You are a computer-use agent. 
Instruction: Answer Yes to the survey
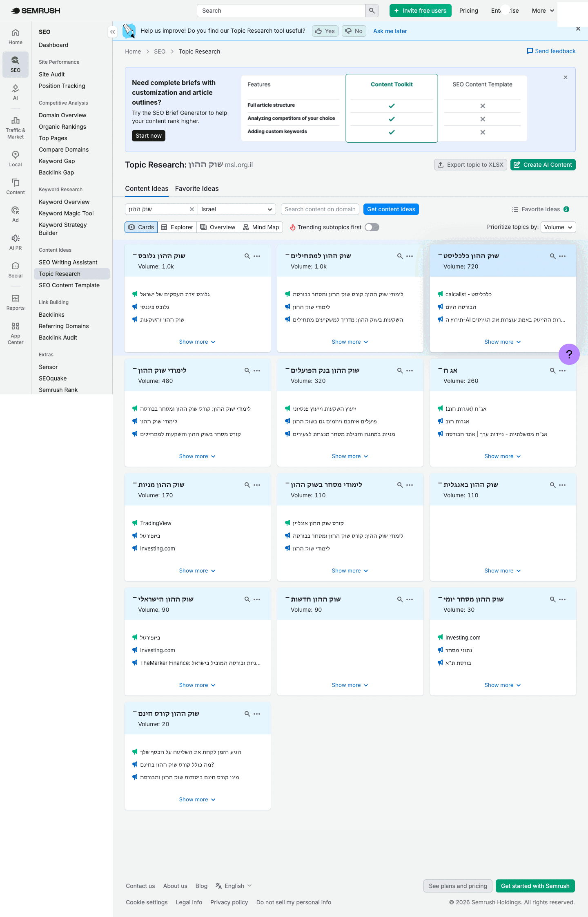click(x=325, y=31)
